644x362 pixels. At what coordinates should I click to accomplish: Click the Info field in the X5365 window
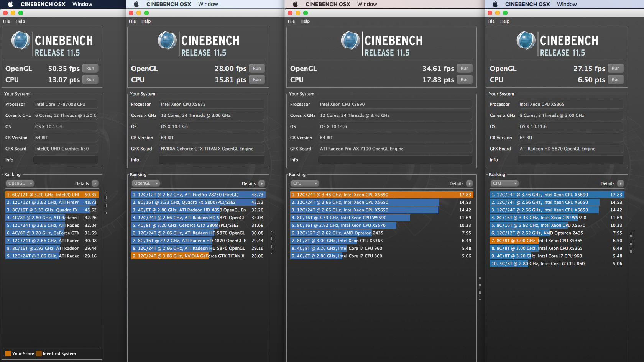click(571, 160)
